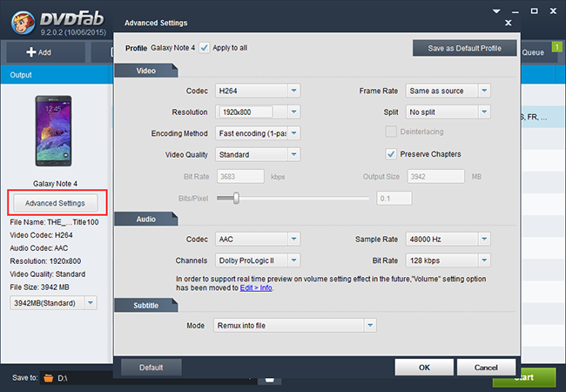This screenshot has width=566, height=392.
Task: Click the File Name THE_...Title100 text
Action: [x=54, y=222]
